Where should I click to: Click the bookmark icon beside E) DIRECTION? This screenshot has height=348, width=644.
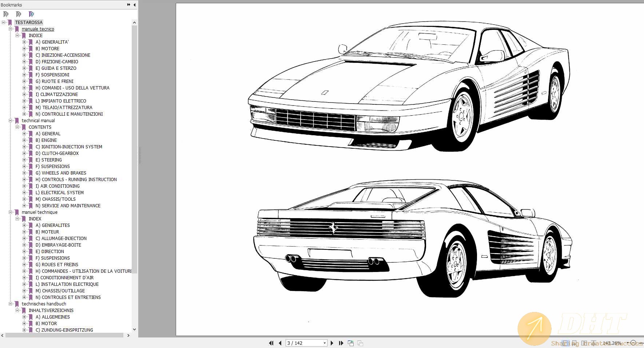[31, 252]
